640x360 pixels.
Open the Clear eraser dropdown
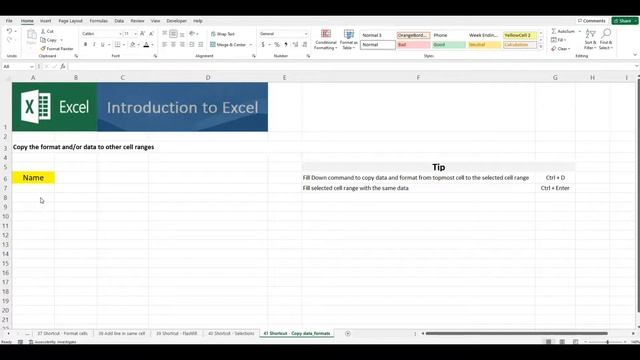[560, 49]
